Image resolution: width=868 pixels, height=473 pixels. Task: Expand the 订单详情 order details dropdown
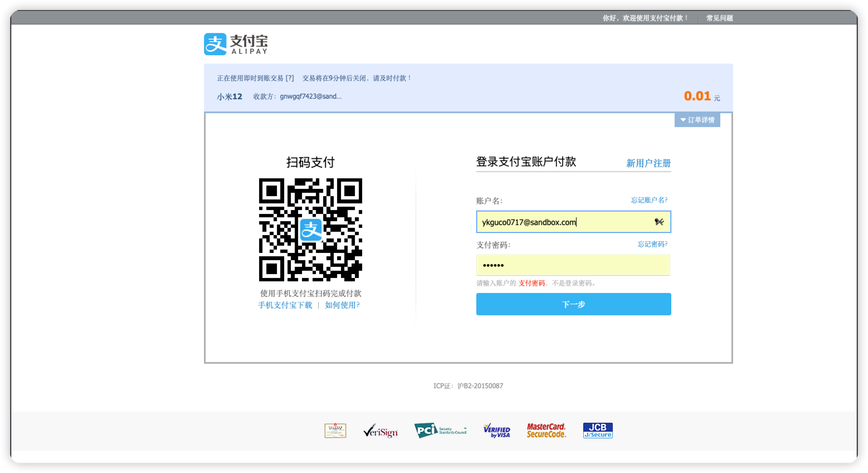[x=697, y=120]
